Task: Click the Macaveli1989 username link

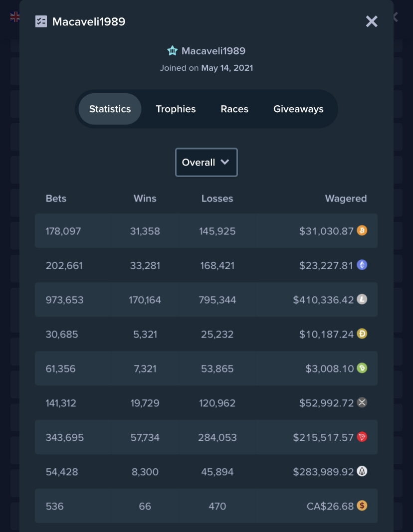Action: pyautogui.click(x=213, y=51)
